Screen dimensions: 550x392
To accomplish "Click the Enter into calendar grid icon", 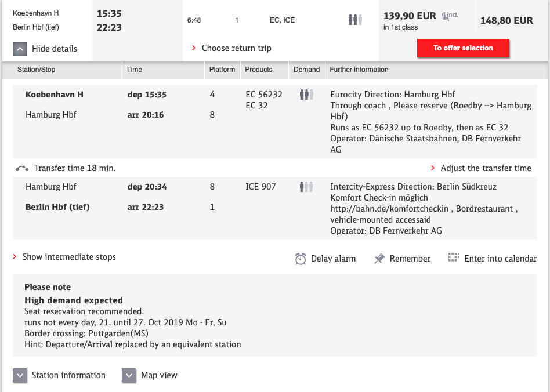I will [x=454, y=258].
